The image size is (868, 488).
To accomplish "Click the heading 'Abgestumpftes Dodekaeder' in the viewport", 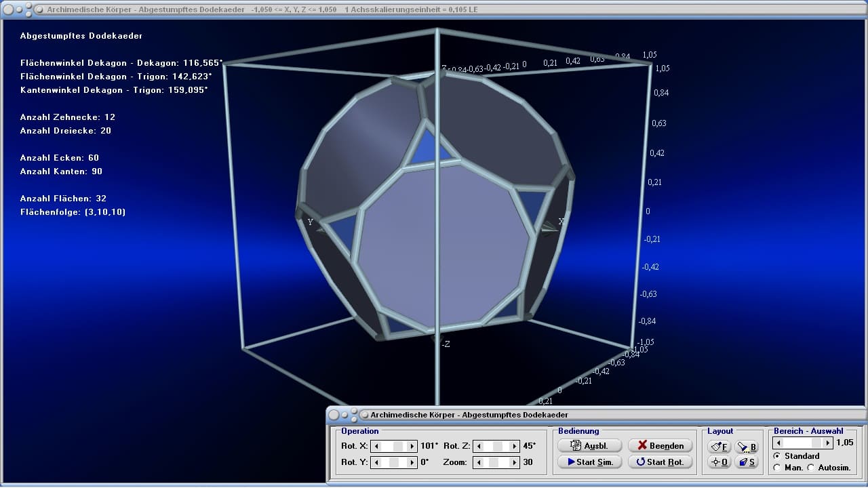I will pyautogui.click(x=81, y=36).
